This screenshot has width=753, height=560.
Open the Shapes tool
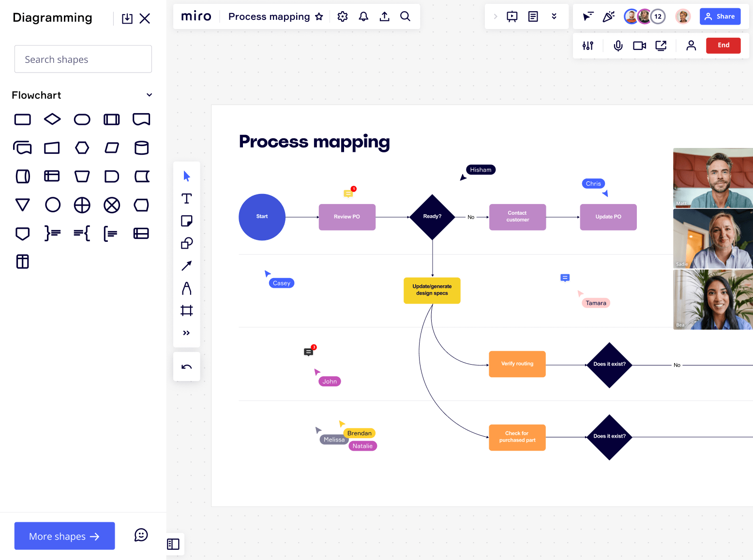[x=186, y=243]
